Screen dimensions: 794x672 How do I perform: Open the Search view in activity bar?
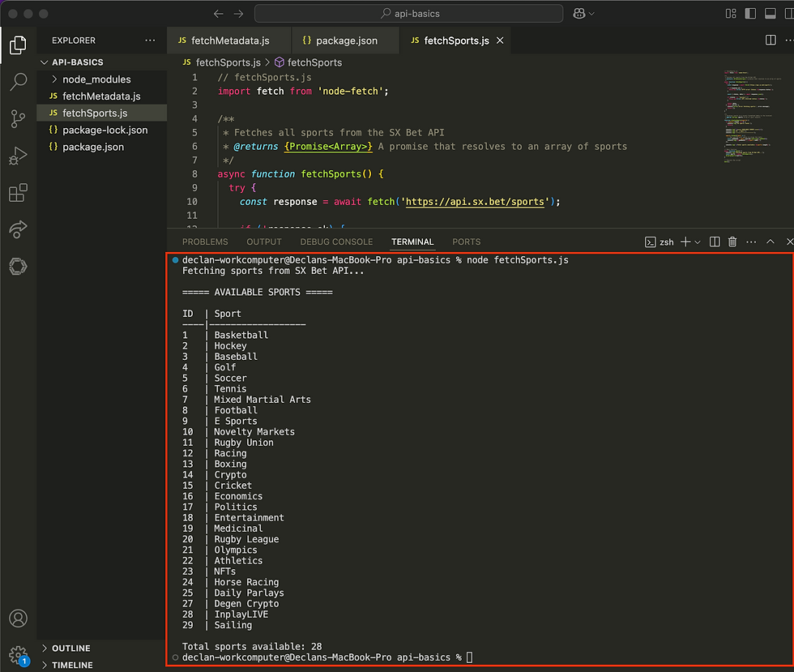pos(18,82)
